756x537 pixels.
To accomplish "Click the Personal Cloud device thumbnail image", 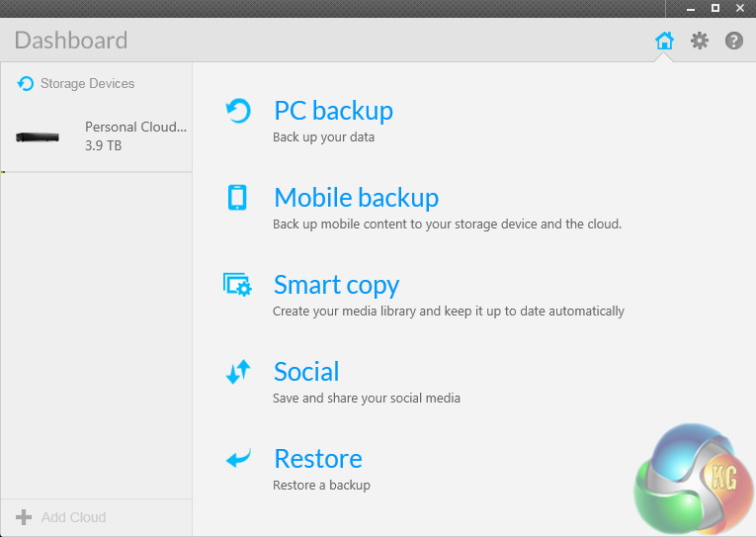I will [38, 136].
